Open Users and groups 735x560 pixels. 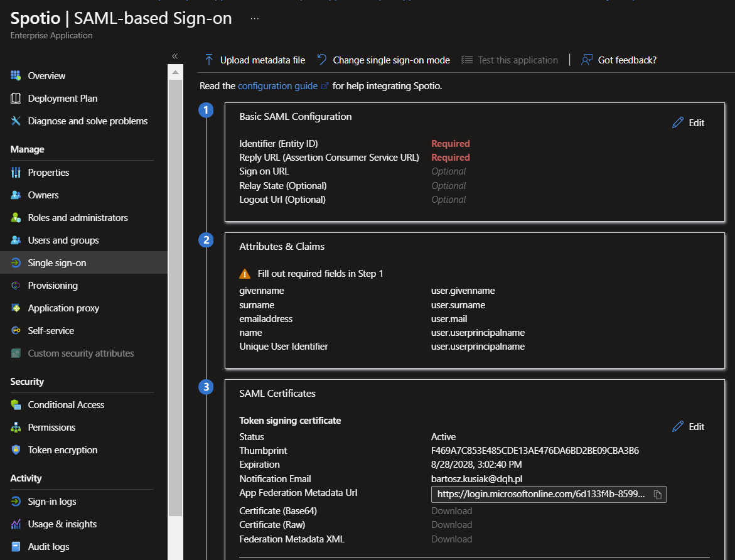point(63,240)
